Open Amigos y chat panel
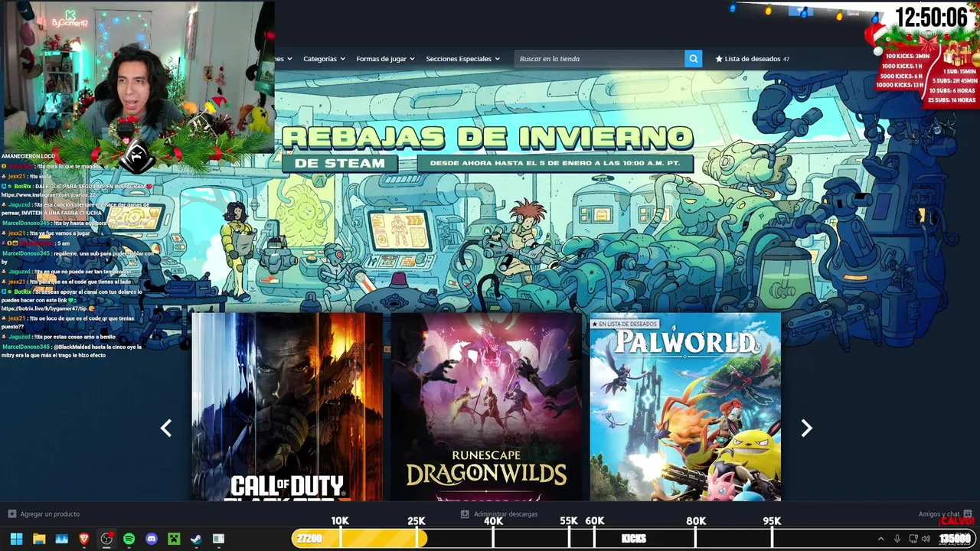Image resolution: width=980 pixels, height=551 pixels. tap(939, 514)
